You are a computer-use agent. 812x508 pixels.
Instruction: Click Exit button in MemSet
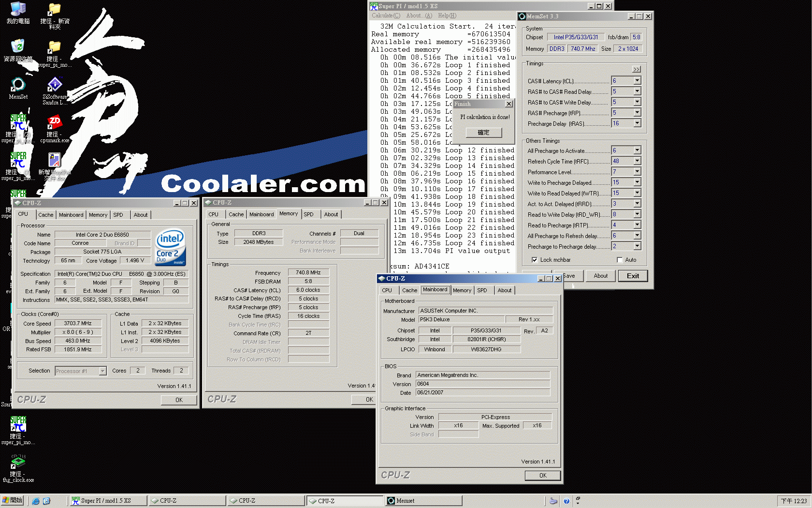pyautogui.click(x=633, y=276)
